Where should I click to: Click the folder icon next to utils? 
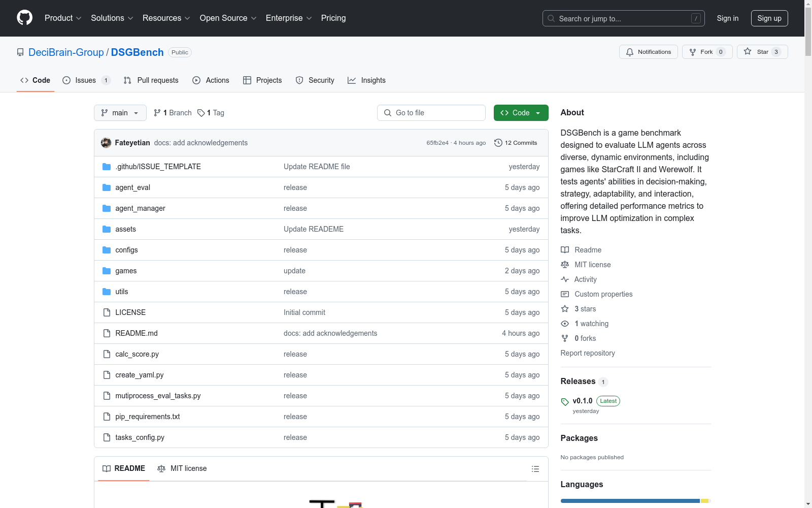(x=107, y=292)
